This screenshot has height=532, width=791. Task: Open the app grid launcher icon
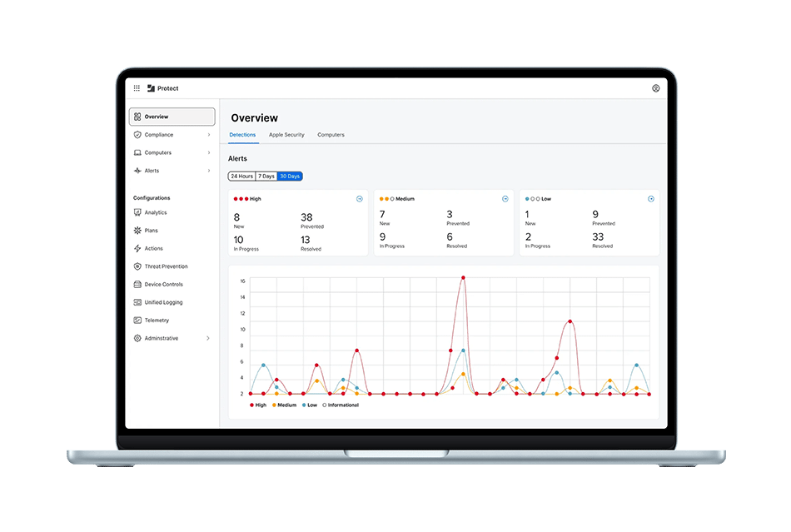point(137,88)
